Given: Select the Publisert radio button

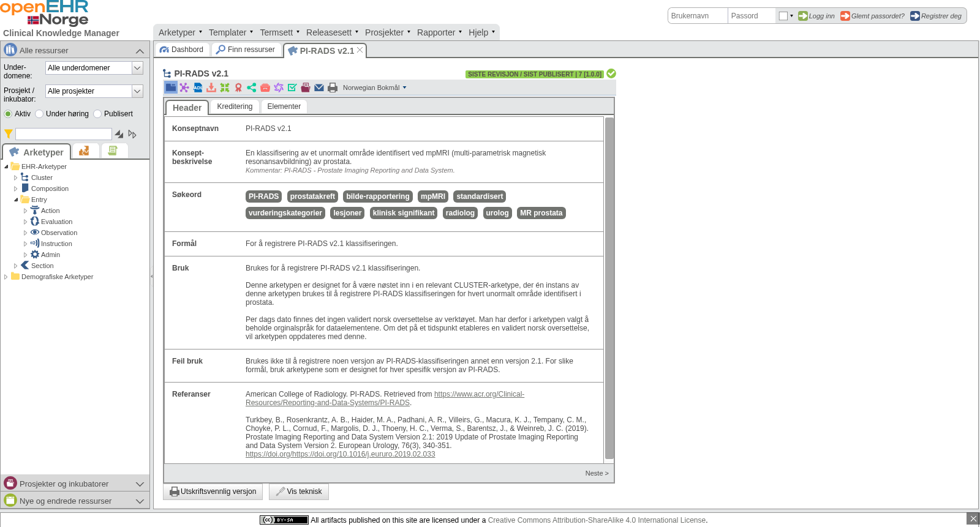Looking at the screenshot, I should (x=97, y=114).
